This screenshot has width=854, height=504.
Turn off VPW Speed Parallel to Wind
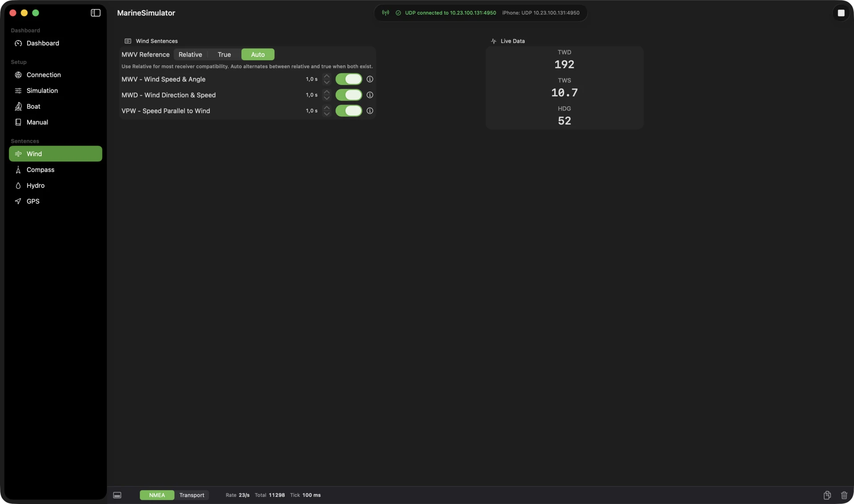(x=349, y=111)
